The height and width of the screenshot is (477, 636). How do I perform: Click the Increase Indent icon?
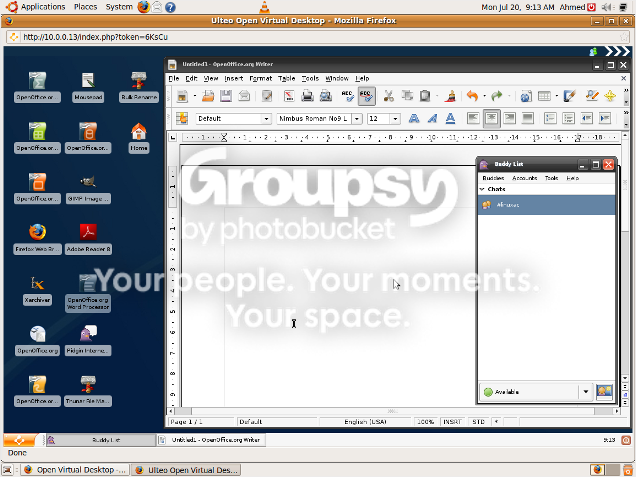tap(605, 118)
